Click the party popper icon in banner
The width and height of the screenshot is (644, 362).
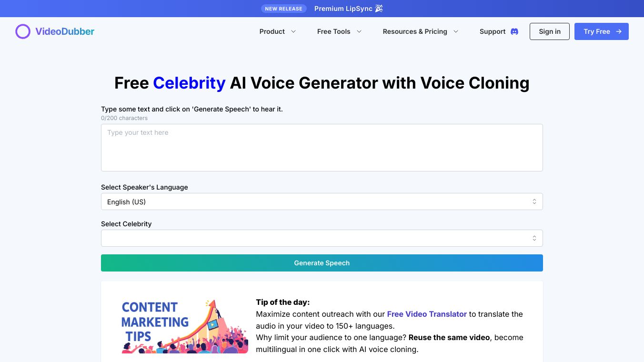click(x=379, y=9)
